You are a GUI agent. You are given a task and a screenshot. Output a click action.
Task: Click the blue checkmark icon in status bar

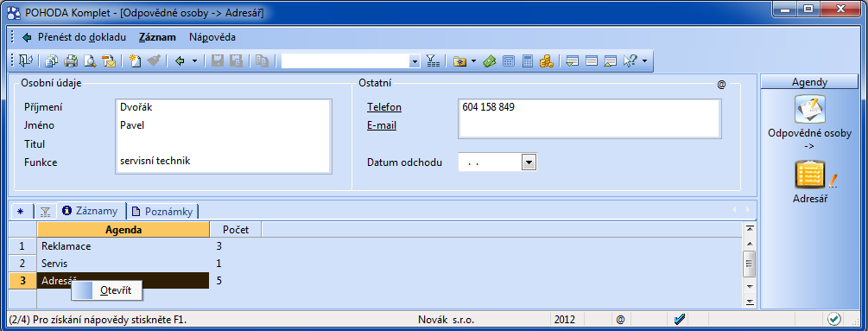[x=680, y=319]
